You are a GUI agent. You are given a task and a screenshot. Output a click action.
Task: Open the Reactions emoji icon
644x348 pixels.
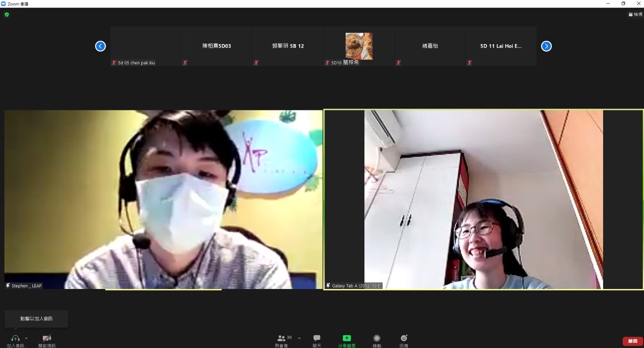pos(404,339)
